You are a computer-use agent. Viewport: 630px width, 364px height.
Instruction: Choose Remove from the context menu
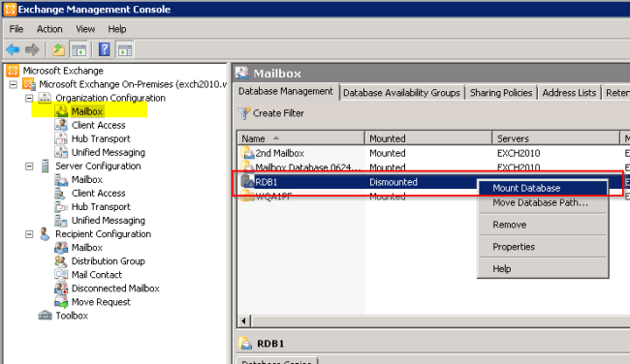[543, 225]
